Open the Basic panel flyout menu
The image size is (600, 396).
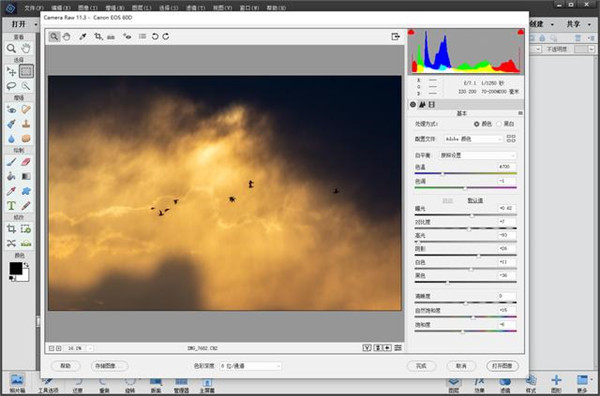[520, 113]
